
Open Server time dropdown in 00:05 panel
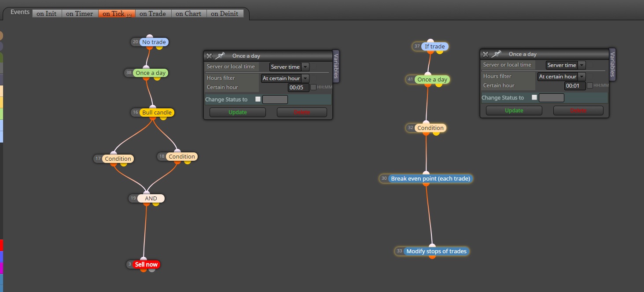(289, 67)
